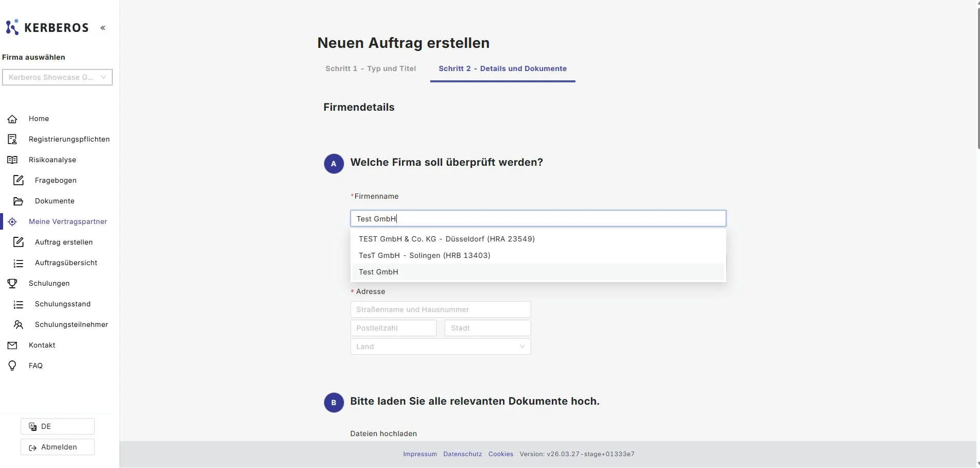Click the Postleitzahl input field
The width and height of the screenshot is (980, 468).
393,328
